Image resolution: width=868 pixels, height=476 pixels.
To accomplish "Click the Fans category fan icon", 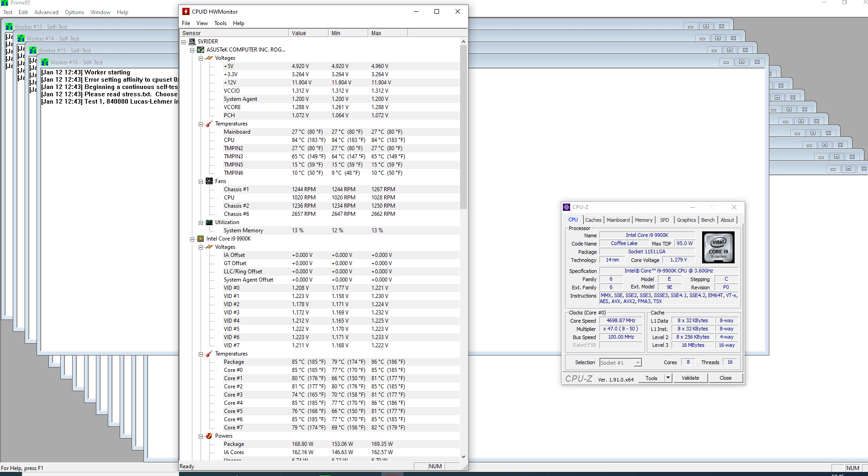I will (x=209, y=181).
